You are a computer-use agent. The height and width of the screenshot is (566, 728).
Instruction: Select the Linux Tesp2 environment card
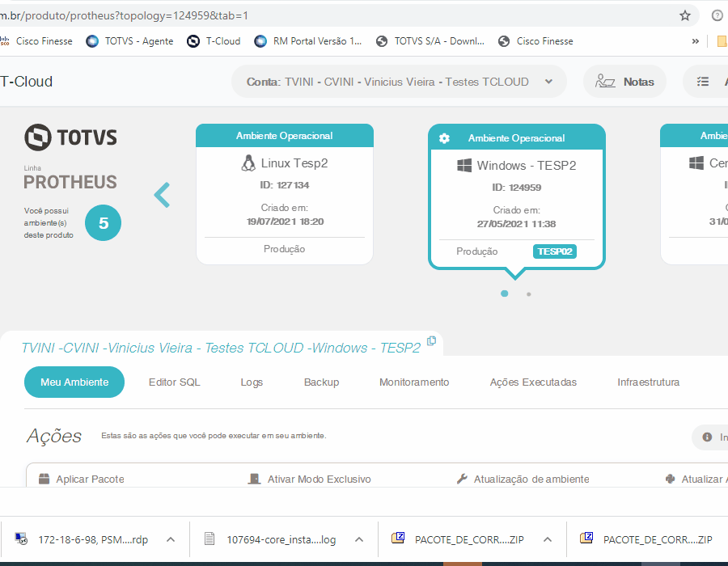pyautogui.click(x=285, y=194)
